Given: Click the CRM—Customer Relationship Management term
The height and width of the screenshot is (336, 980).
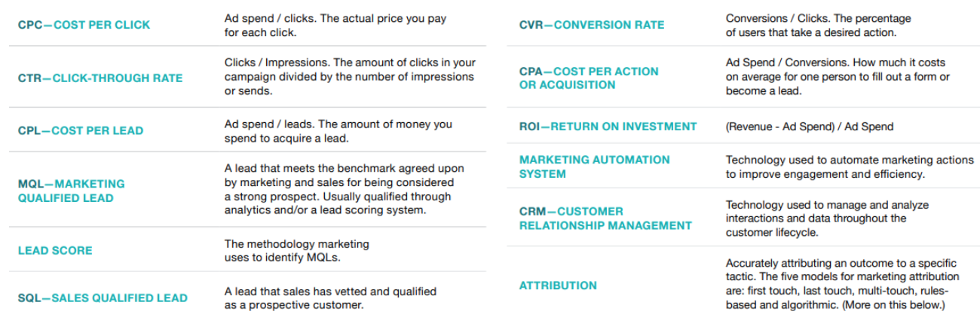Looking at the screenshot, I should [x=605, y=218].
